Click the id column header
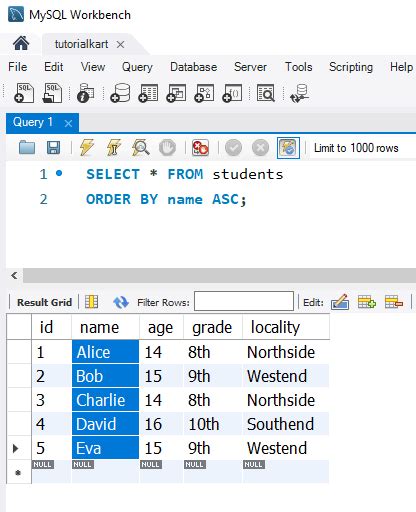The image size is (416, 512). tap(51, 327)
